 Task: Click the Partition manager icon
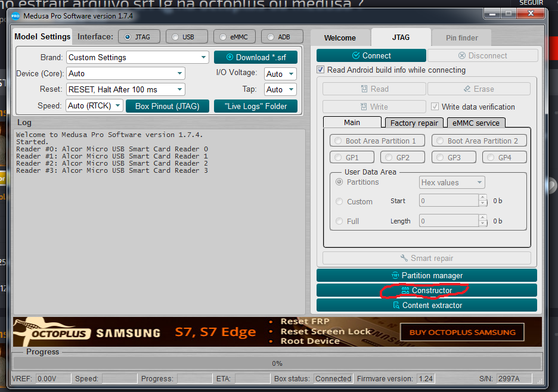[395, 275]
